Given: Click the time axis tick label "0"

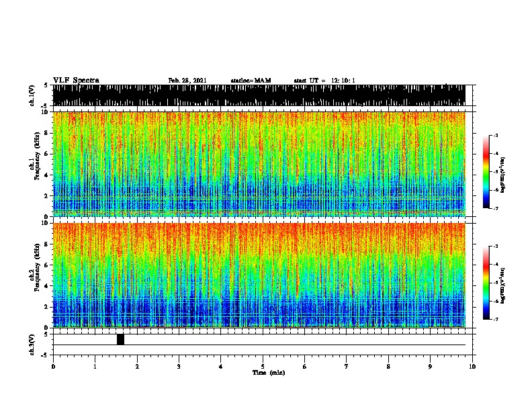Looking at the screenshot, I should coord(53,367).
